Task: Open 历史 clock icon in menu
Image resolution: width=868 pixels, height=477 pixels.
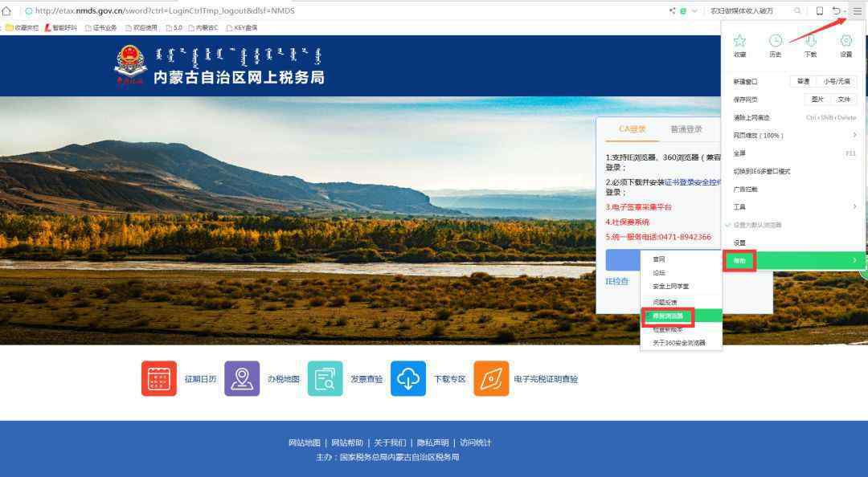Action: coord(775,41)
